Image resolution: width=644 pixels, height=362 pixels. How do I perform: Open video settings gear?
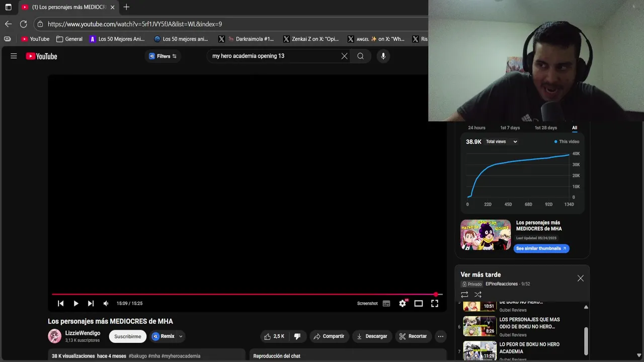click(x=403, y=303)
